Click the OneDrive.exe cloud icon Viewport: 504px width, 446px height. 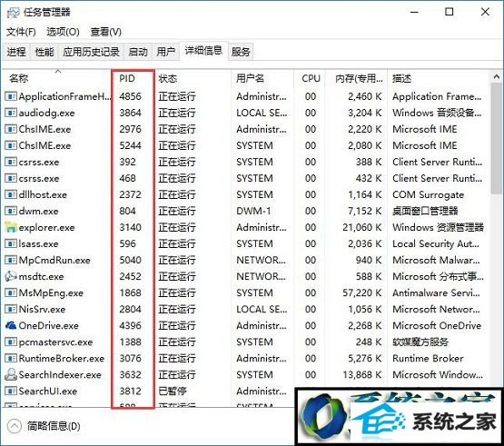click(11, 325)
